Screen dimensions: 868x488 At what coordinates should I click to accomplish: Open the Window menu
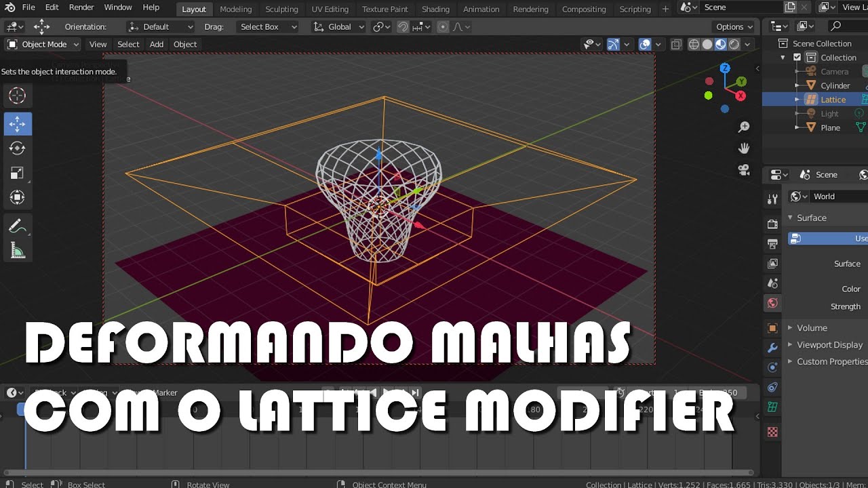pos(118,7)
